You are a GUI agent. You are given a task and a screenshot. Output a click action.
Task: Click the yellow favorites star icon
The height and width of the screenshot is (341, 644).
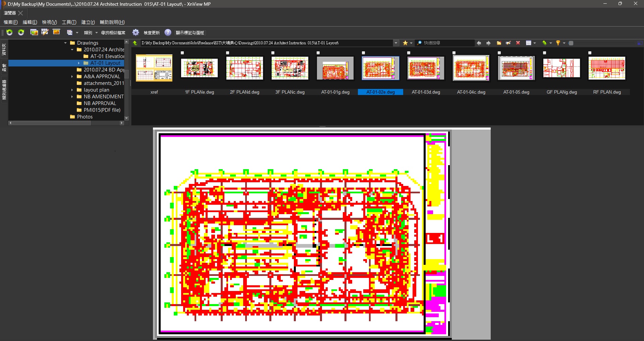[405, 43]
